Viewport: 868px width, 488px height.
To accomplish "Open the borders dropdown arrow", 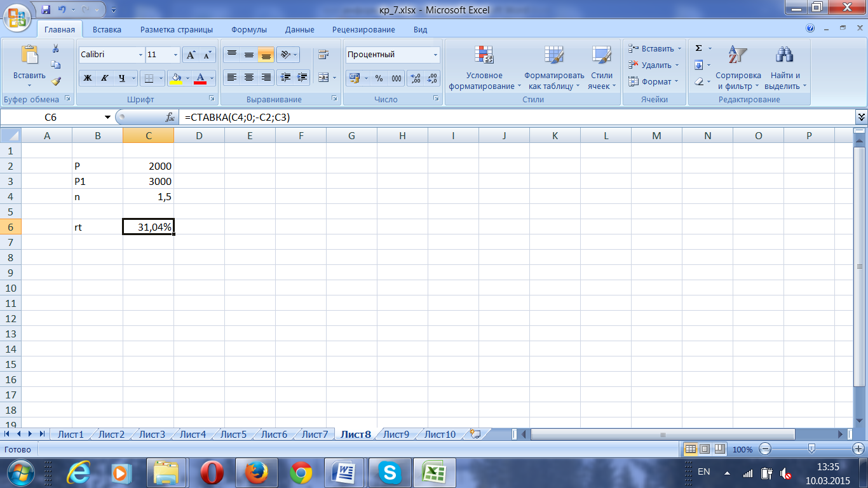I will tap(159, 78).
